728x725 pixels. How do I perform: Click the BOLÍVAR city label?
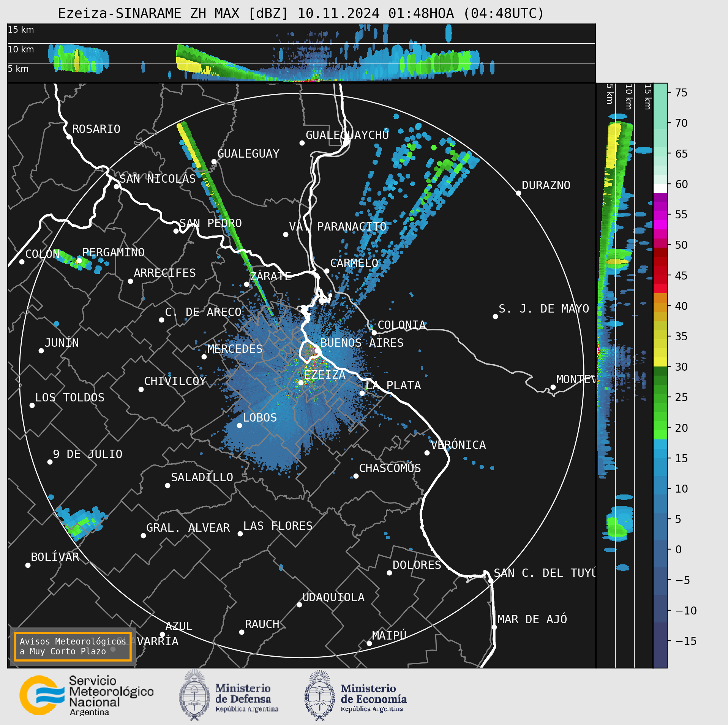55,557
